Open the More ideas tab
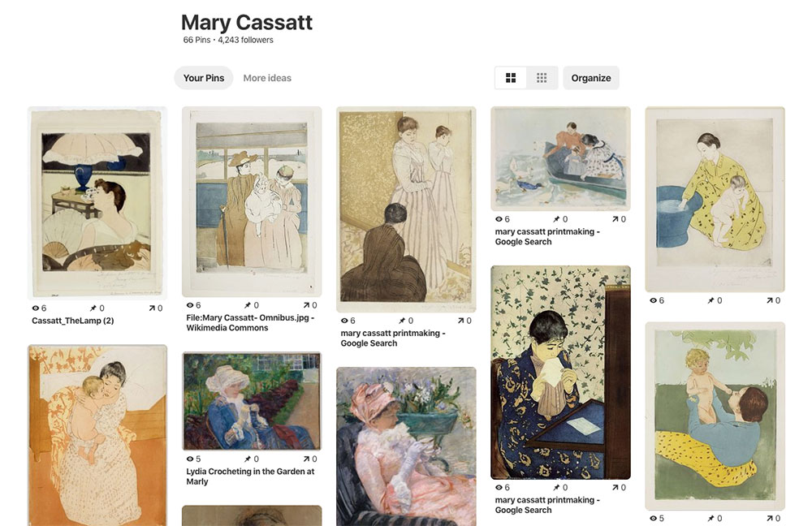 pos(267,78)
